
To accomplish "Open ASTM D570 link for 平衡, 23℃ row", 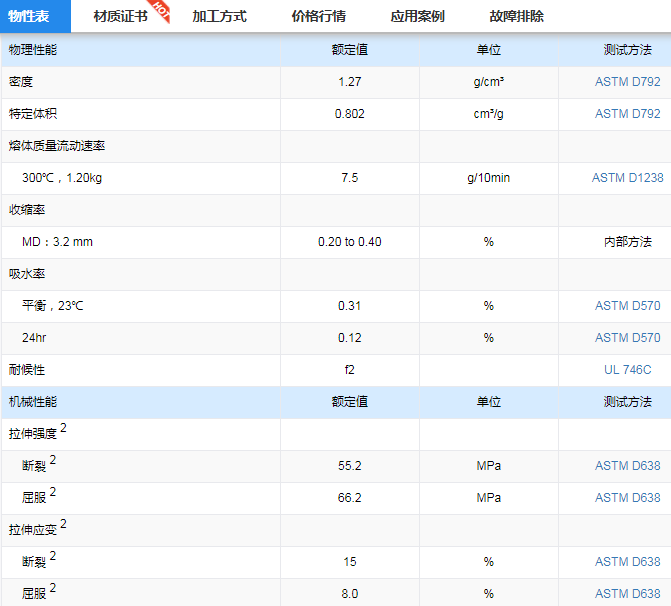I will click(x=627, y=306).
